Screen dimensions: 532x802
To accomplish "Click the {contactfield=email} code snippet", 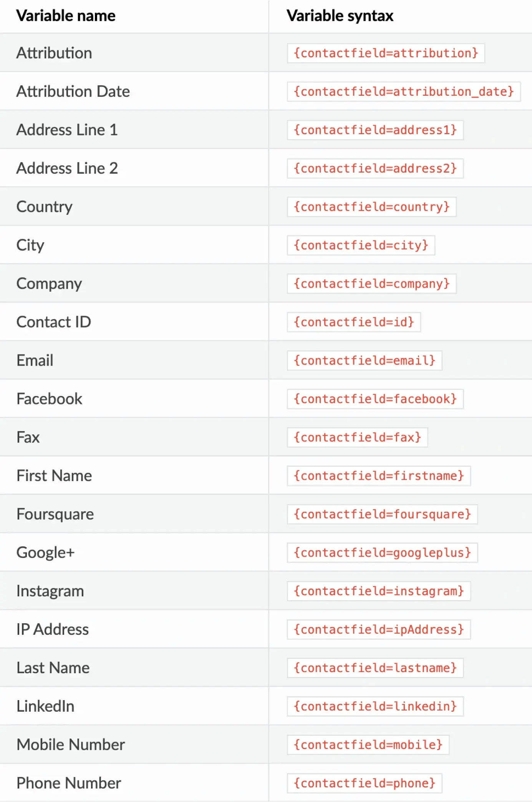I will [x=364, y=360].
